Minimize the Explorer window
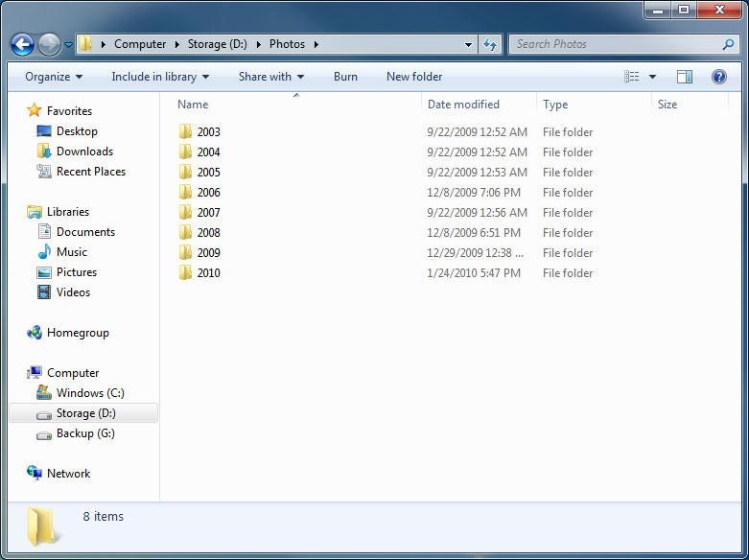This screenshot has height=560, width=749. click(658, 10)
